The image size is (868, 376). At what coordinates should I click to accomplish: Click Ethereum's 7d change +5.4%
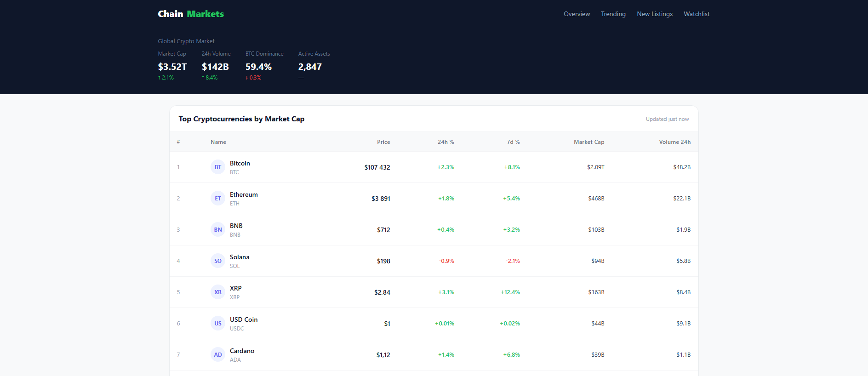point(511,199)
